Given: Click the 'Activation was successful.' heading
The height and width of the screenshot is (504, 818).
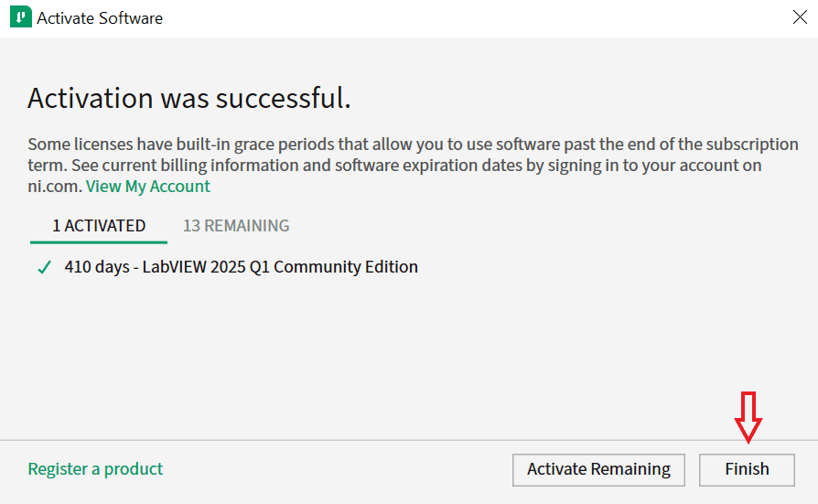Looking at the screenshot, I should [x=188, y=98].
